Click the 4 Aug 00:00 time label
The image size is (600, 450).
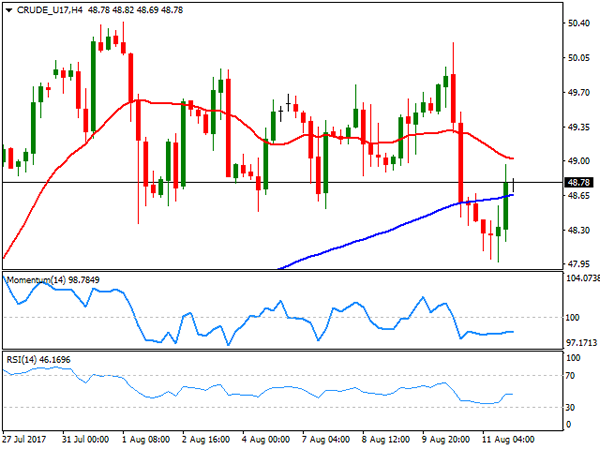click(x=266, y=439)
